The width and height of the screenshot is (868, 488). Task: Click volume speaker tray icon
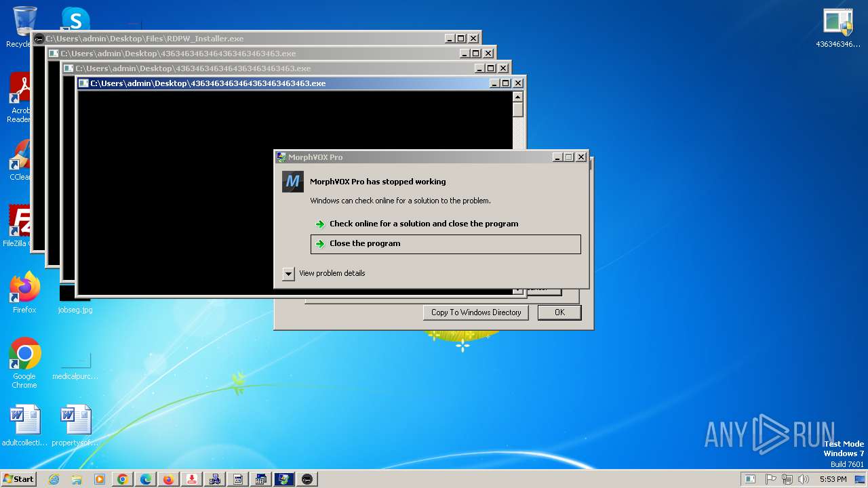click(x=804, y=479)
